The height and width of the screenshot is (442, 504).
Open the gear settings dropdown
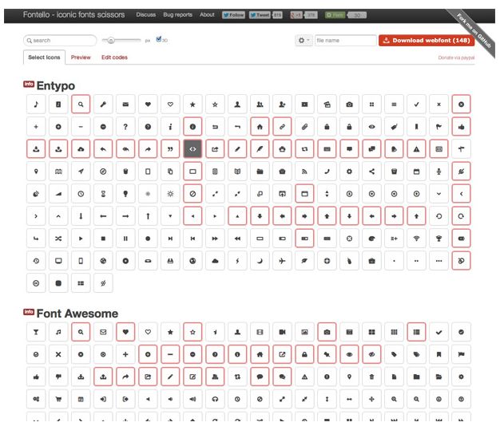(304, 41)
